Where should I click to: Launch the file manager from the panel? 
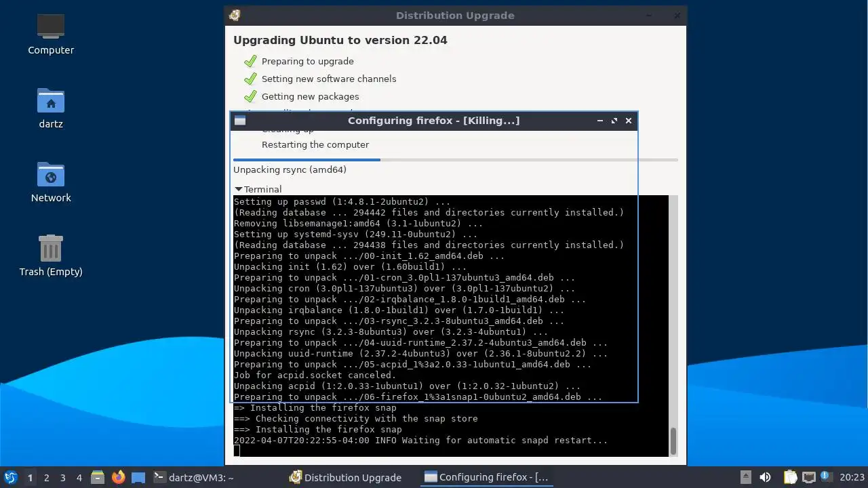[x=98, y=477]
